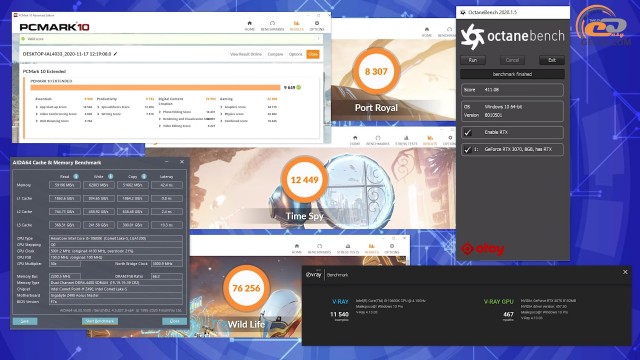Screen dimensions: 640x360
Task: Click info icon next to Copy column
Action: (x=144, y=176)
